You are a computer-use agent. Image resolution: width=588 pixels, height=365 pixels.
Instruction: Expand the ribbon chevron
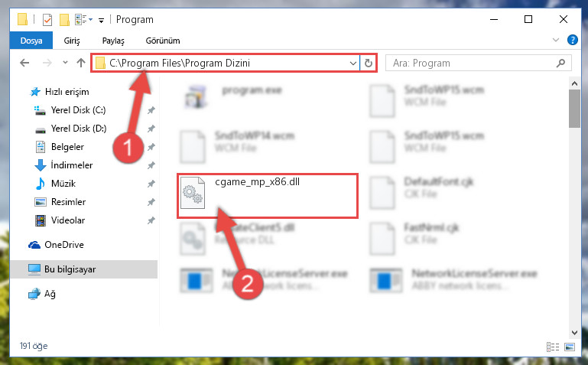pos(556,40)
